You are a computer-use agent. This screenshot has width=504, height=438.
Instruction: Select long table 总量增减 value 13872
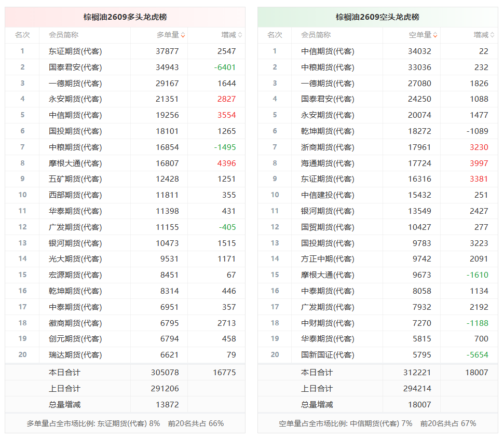click(x=167, y=405)
